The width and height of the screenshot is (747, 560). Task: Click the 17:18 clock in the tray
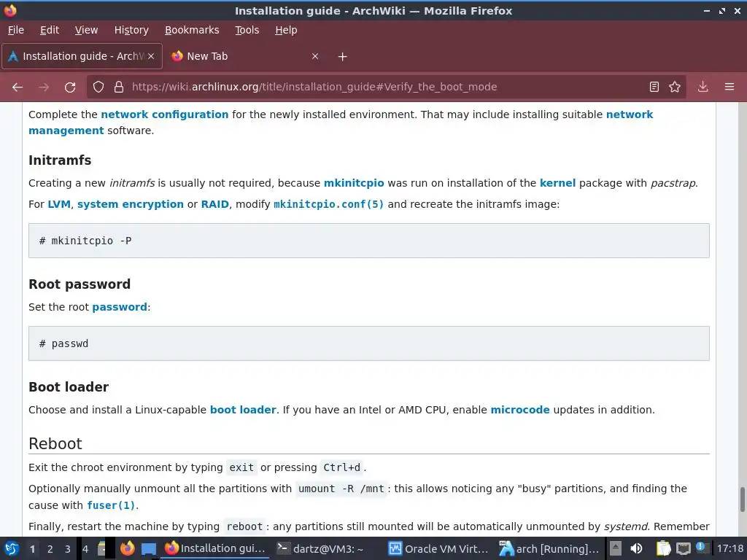click(729, 548)
